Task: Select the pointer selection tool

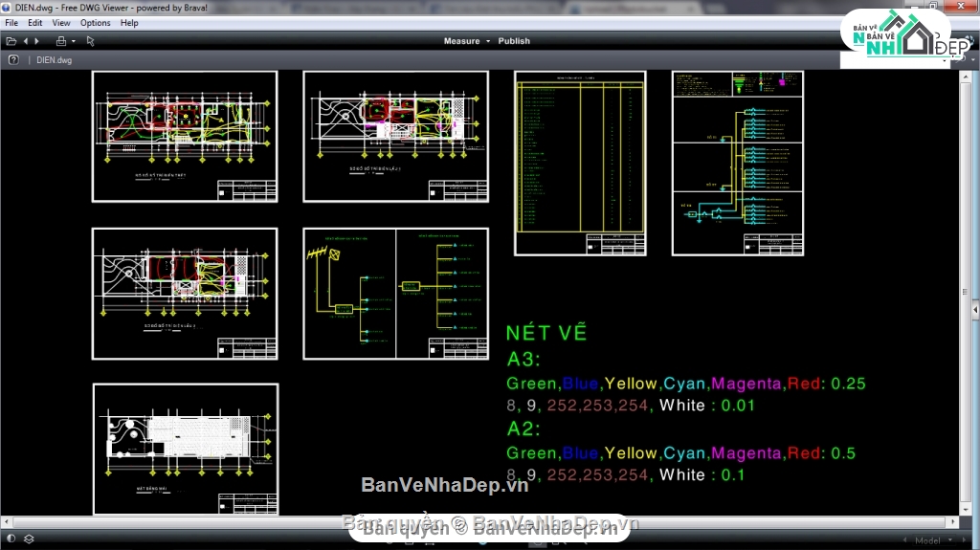Action: click(x=90, y=41)
